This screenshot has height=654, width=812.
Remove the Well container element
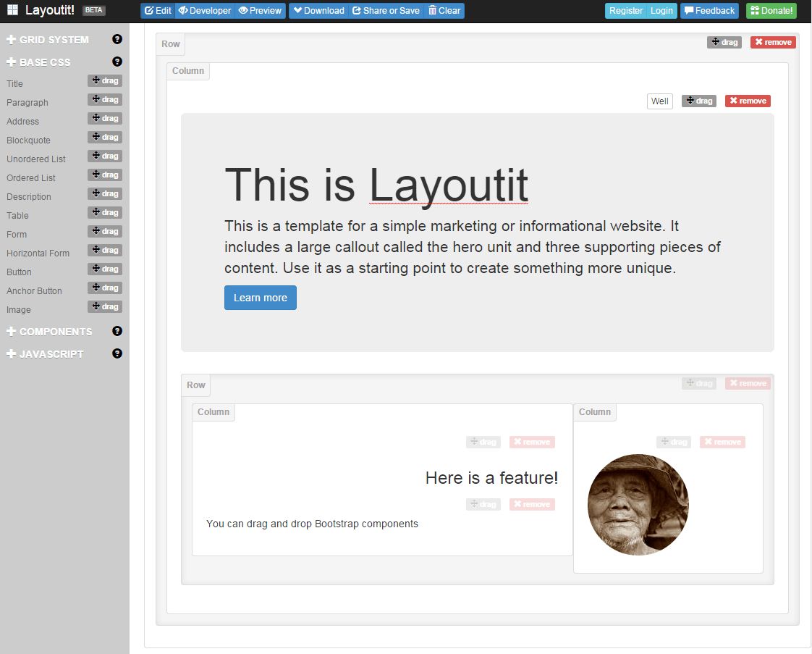748,101
